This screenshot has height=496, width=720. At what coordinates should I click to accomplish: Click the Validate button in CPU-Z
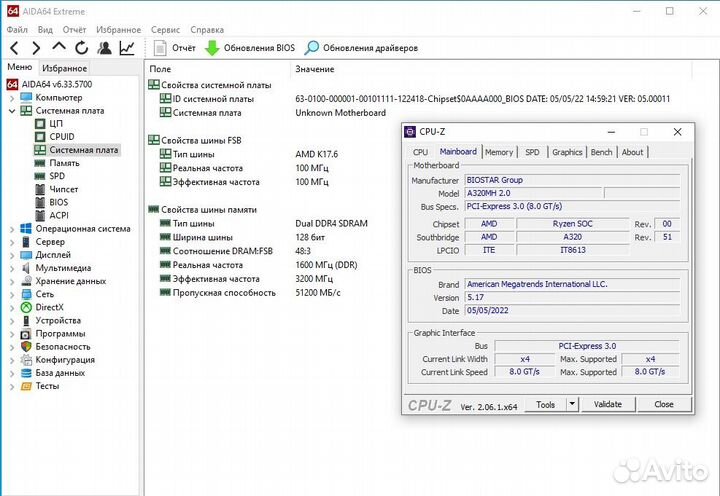pyautogui.click(x=608, y=404)
